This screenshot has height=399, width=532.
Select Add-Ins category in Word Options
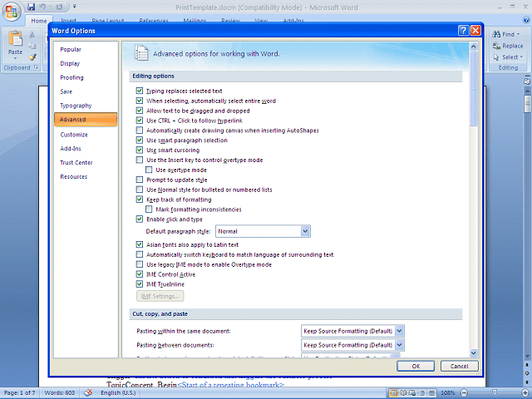pyautogui.click(x=86, y=149)
